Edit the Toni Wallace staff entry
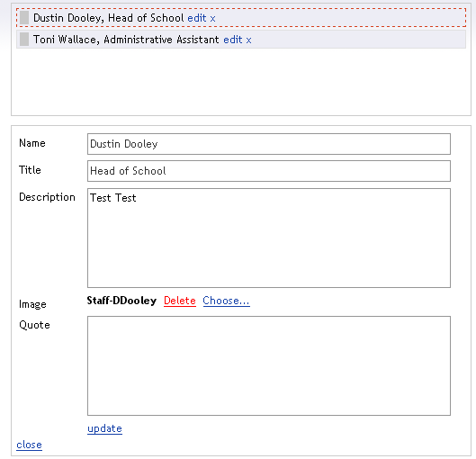Viewport: 476px width, 459px height. (233, 40)
